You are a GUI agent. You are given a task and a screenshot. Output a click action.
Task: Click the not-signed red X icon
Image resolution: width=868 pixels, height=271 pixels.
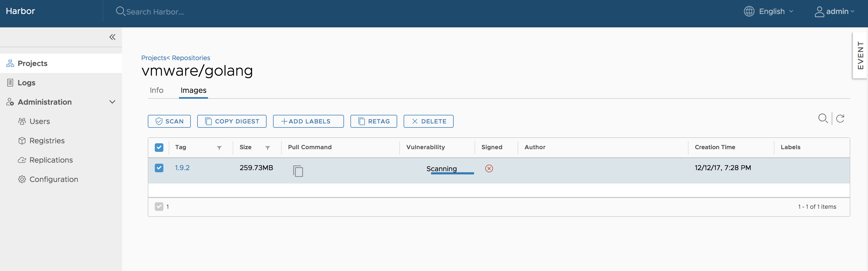pyautogui.click(x=489, y=168)
